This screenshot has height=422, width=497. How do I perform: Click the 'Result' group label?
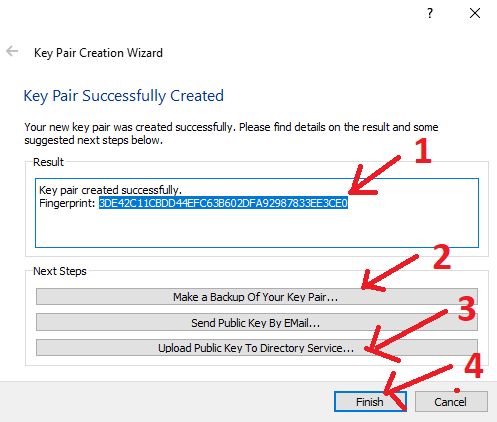click(48, 162)
